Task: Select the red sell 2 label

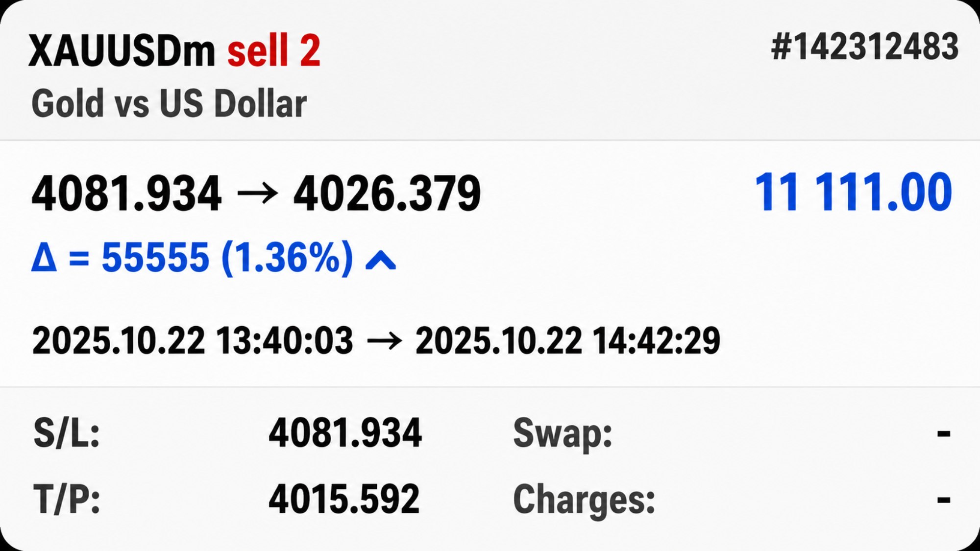Action: (x=274, y=50)
